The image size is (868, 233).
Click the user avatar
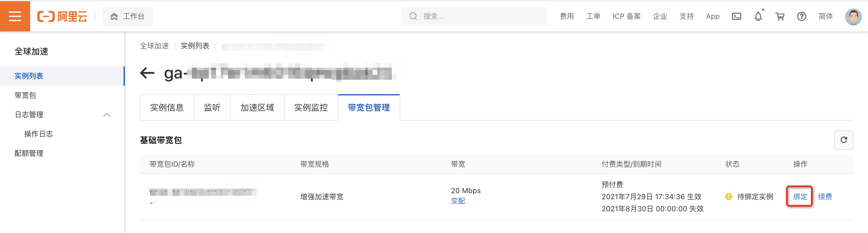[x=853, y=16]
